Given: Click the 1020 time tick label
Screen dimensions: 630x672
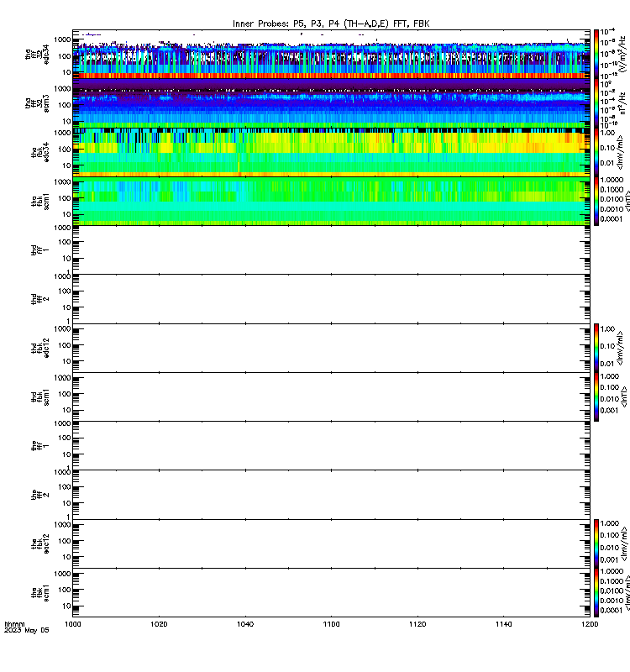Looking at the screenshot, I should point(159,624).
